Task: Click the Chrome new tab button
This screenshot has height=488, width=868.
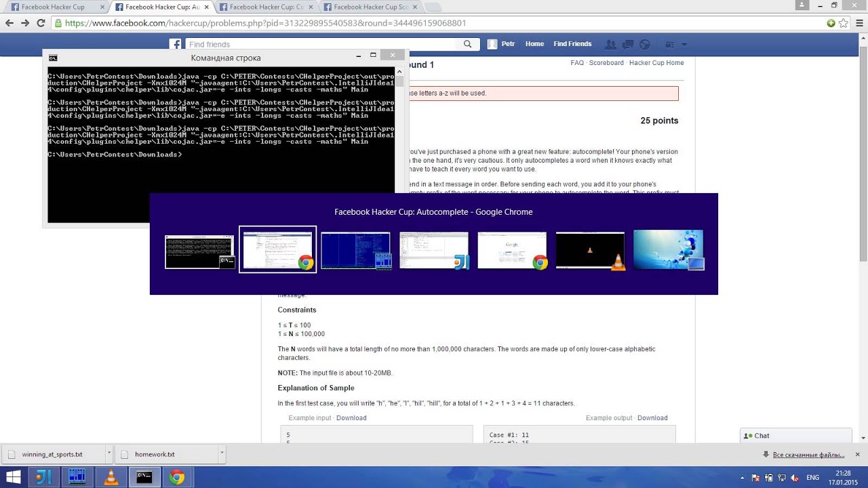Action: [x=433, y=7]
